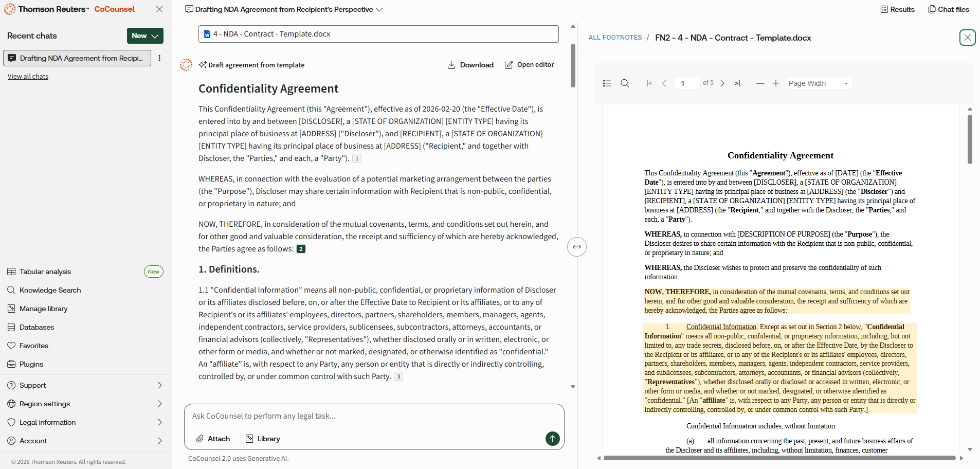Download the drafted agreement
This screenshot has height=469, width=980.
coord(470,65)
